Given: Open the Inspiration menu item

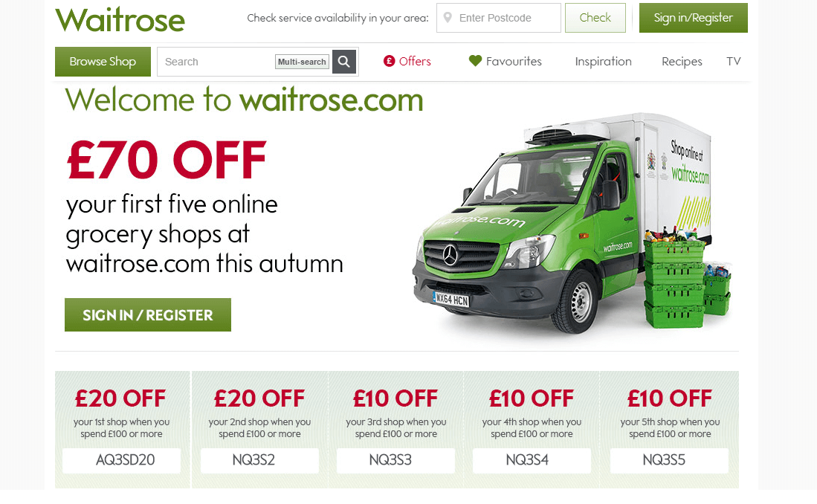Looking at the screenshot, I should 604,62.
